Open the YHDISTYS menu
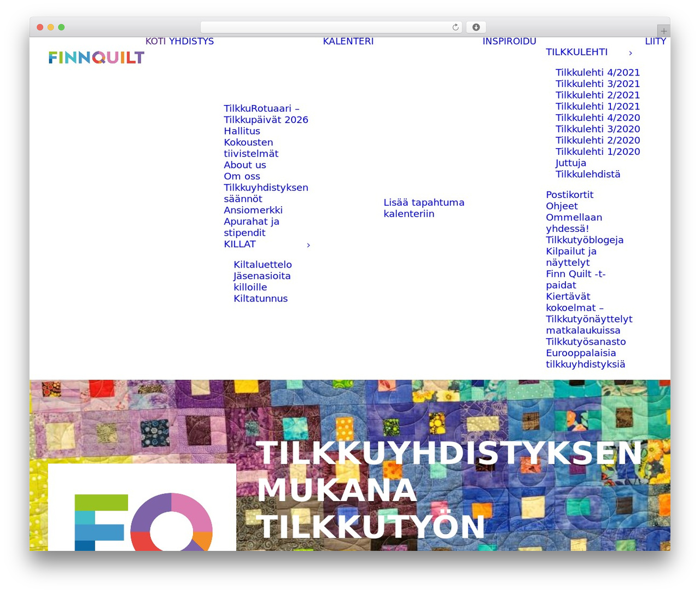 191,41
